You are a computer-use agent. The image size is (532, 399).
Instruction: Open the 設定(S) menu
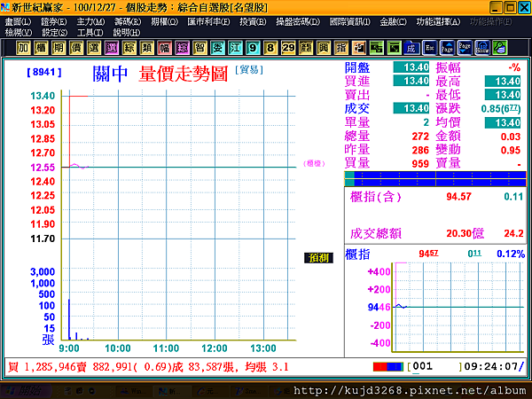(x=55, y=33)
